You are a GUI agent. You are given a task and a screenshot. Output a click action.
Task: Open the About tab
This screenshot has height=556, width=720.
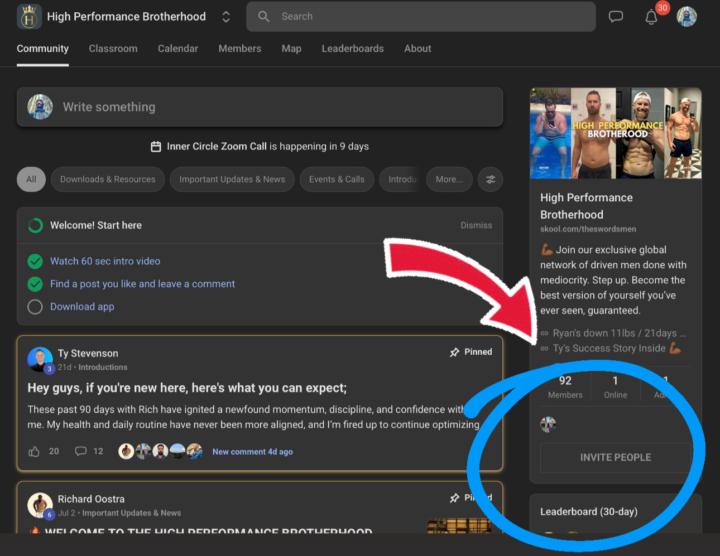[x=417, y=49]
